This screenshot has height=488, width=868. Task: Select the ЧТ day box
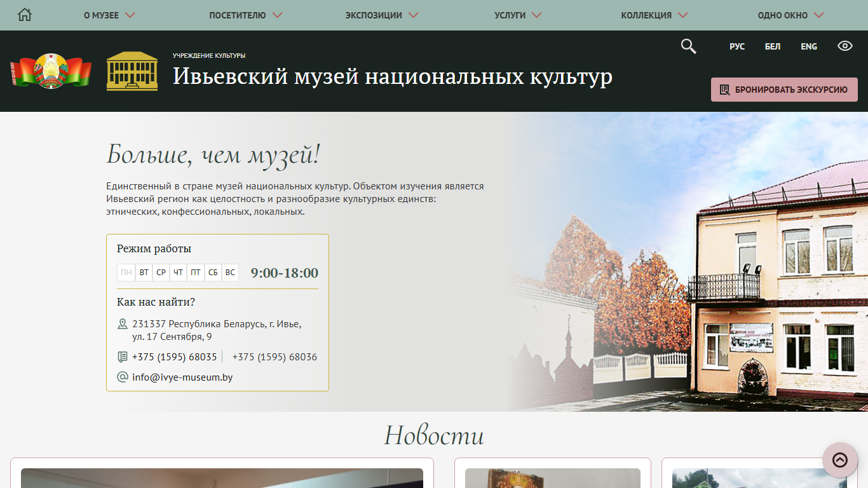[x=179, y=273]
